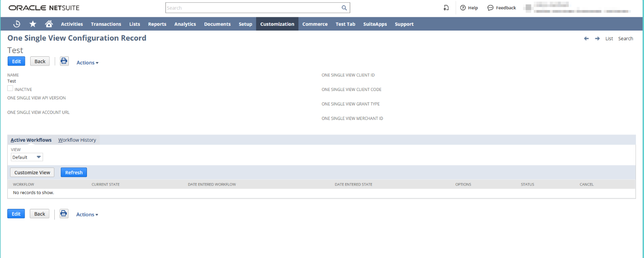
Task: Click the Customize View button
Action: pyautogui.click(x=32, y=172)
